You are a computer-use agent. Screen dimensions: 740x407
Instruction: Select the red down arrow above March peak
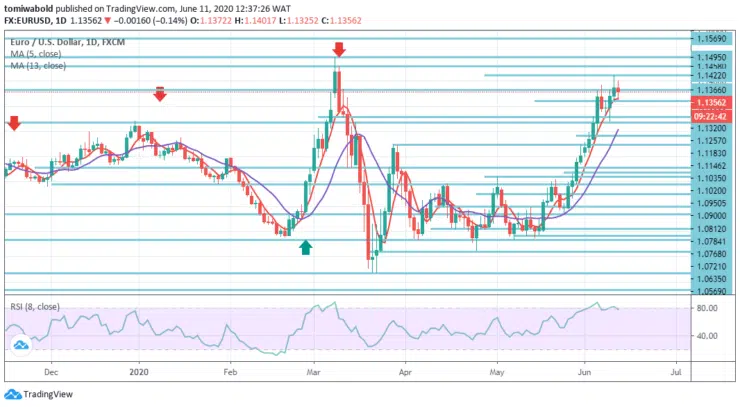(339, 49)
